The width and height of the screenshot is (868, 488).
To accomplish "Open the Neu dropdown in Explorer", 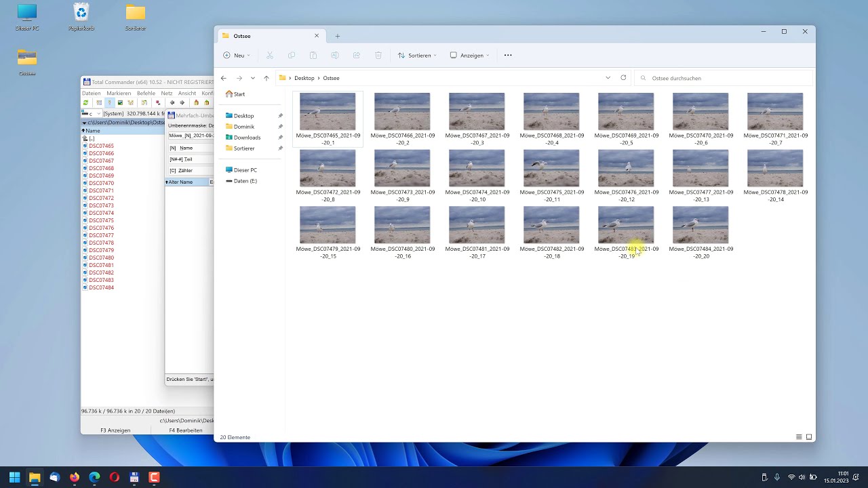I will click(237, 55).
